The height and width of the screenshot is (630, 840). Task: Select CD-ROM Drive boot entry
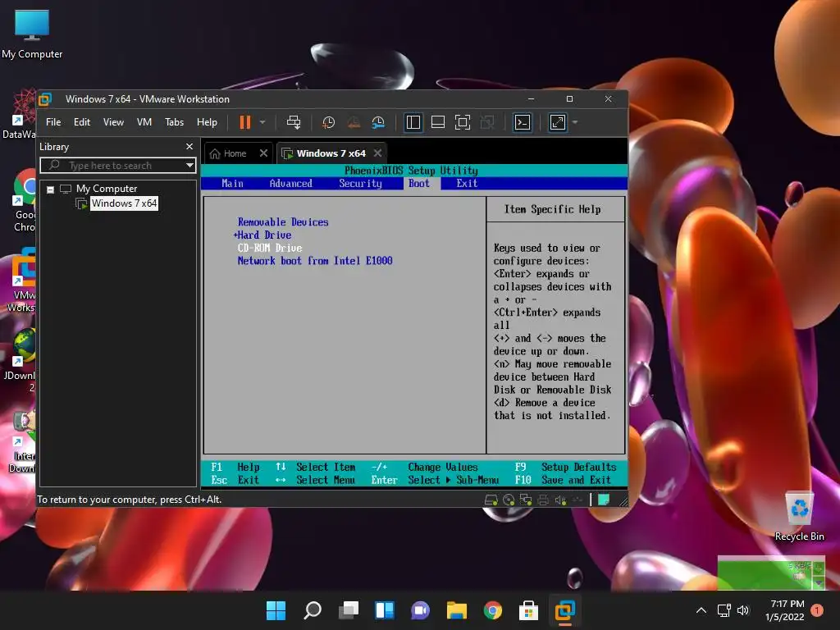click(269, 248)
